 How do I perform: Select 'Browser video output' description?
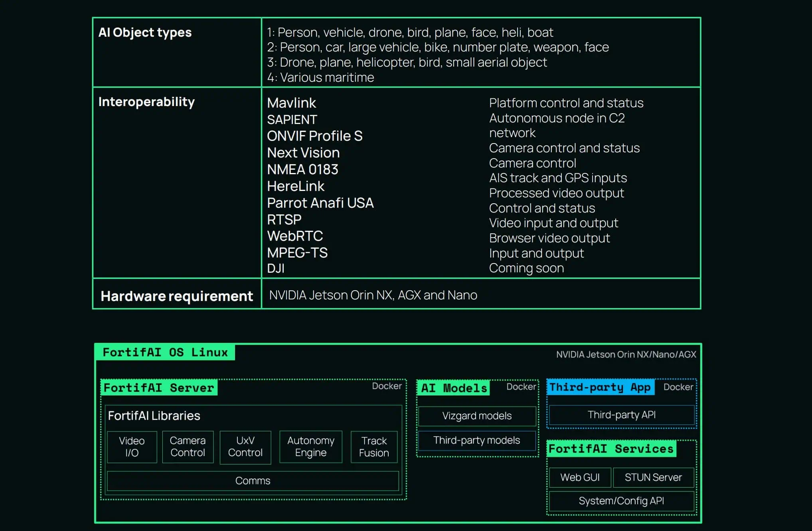[549, 238]
